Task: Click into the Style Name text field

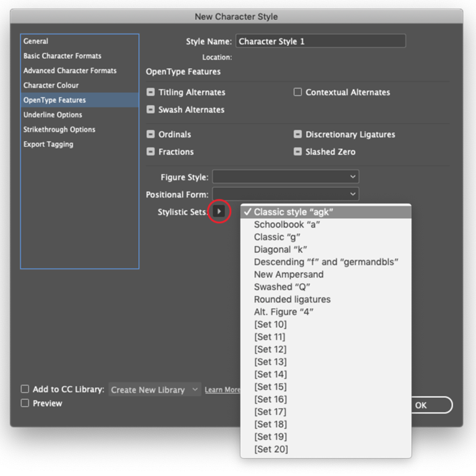Action: coord(320,42)
